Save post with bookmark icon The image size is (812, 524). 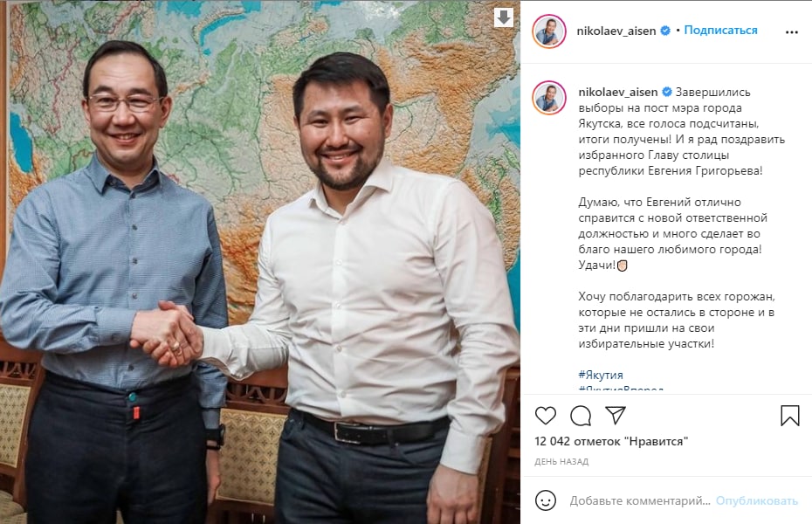789,415
